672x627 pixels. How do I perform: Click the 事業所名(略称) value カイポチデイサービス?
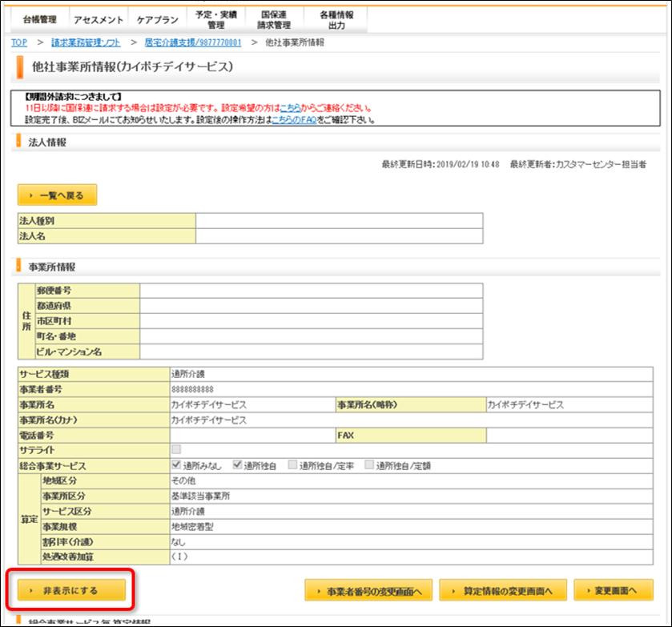coord(526,405)
